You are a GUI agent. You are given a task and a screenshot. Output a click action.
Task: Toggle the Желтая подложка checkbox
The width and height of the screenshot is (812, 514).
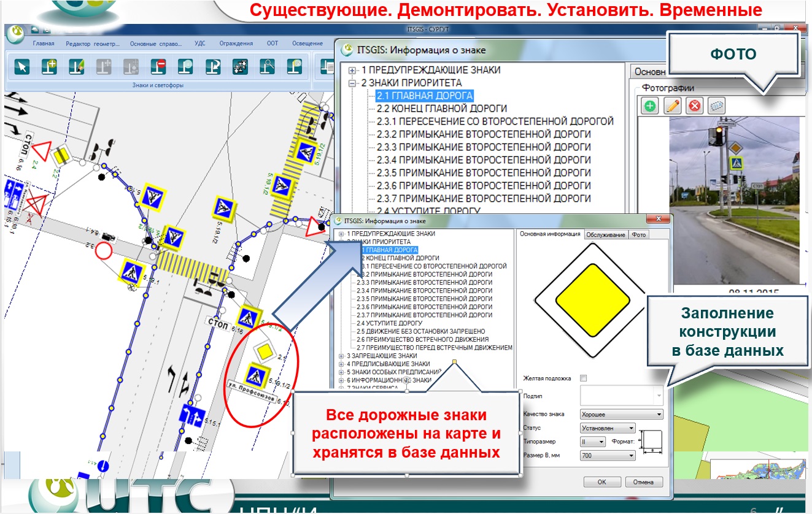point(584,378)
